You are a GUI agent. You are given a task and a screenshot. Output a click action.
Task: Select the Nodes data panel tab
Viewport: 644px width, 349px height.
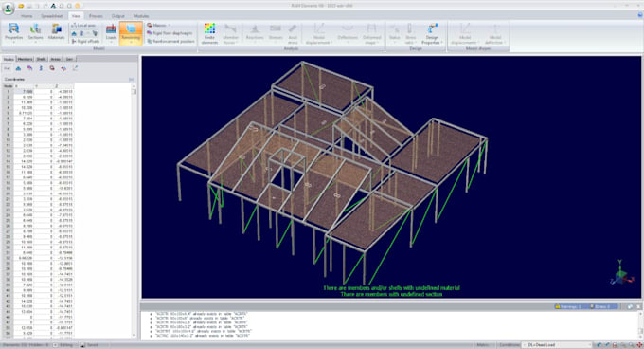point(9,59)
